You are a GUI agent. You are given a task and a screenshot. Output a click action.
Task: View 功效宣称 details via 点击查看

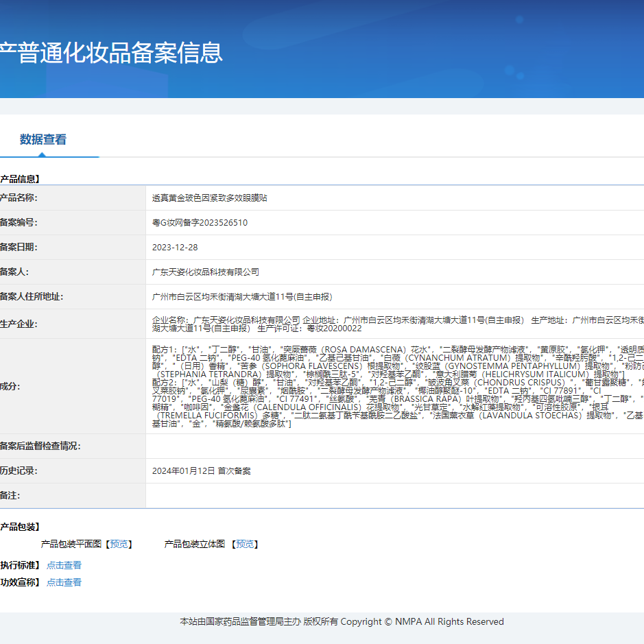pos(63,582)
